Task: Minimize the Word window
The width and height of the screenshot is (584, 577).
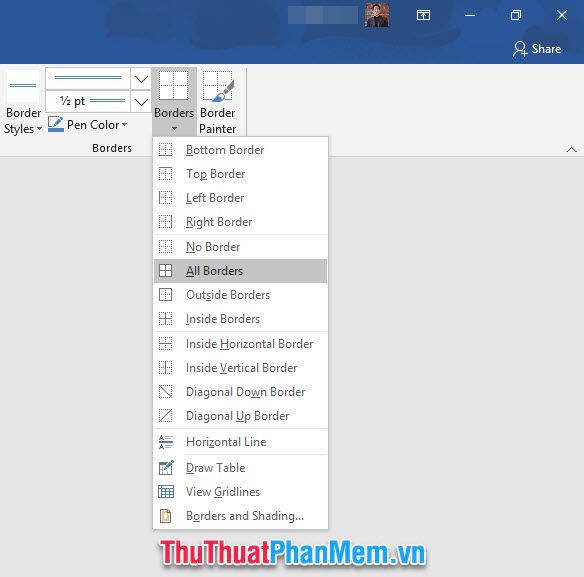Action: (x=470, y=15)
